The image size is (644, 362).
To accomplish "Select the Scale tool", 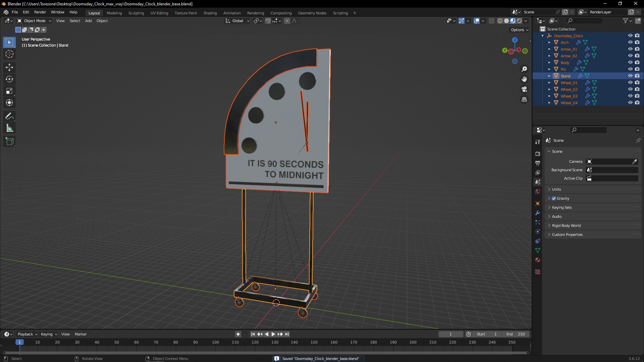I will [x=9, y=91].
